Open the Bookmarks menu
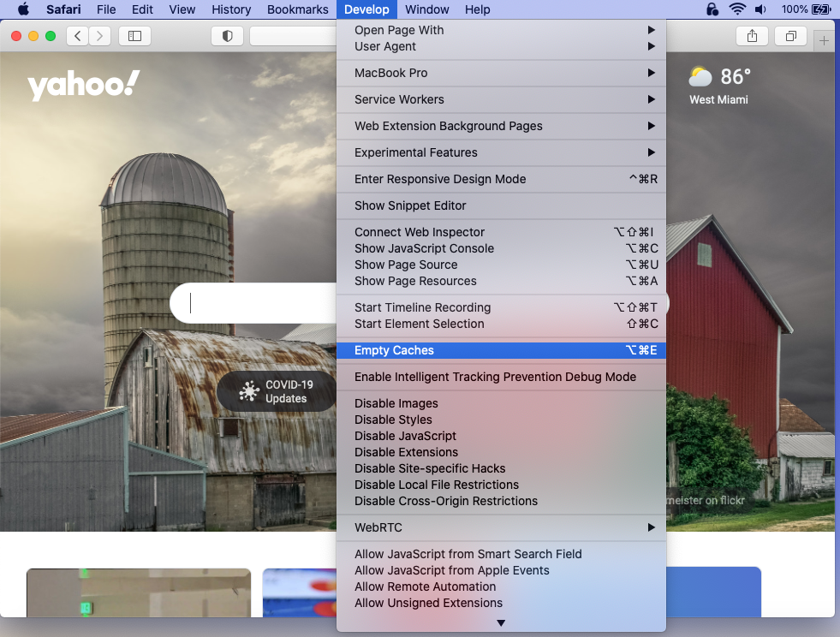This screenshot has width=840, height=637. click(x=297, y=9)
